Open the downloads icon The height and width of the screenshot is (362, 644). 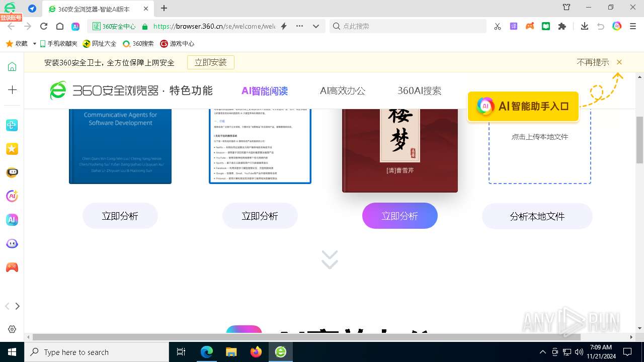tap(584, 26)
